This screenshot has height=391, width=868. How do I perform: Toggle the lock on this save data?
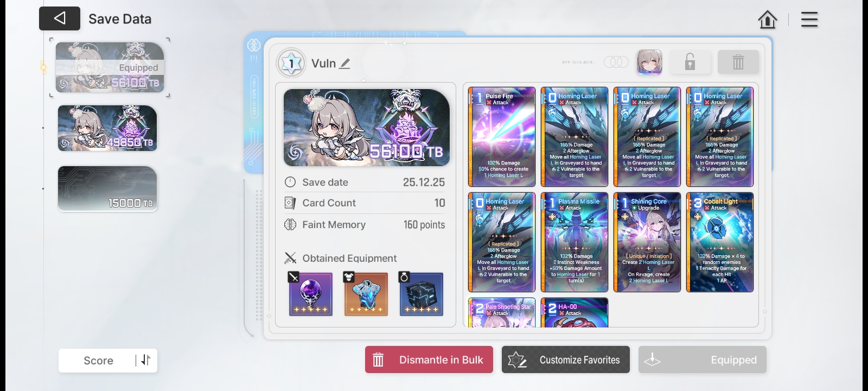pyautogui.click(x=690, y=62)
